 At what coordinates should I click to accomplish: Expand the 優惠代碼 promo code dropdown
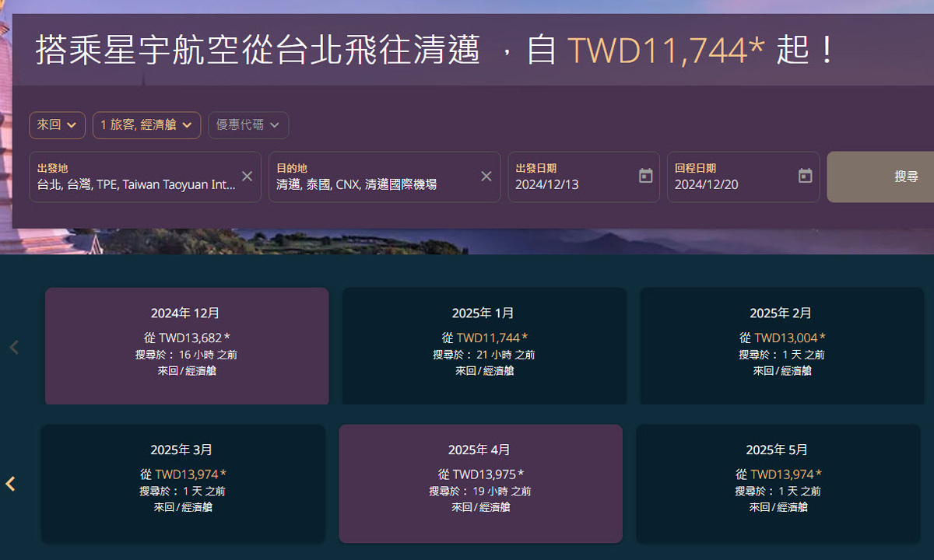(248, 124)
